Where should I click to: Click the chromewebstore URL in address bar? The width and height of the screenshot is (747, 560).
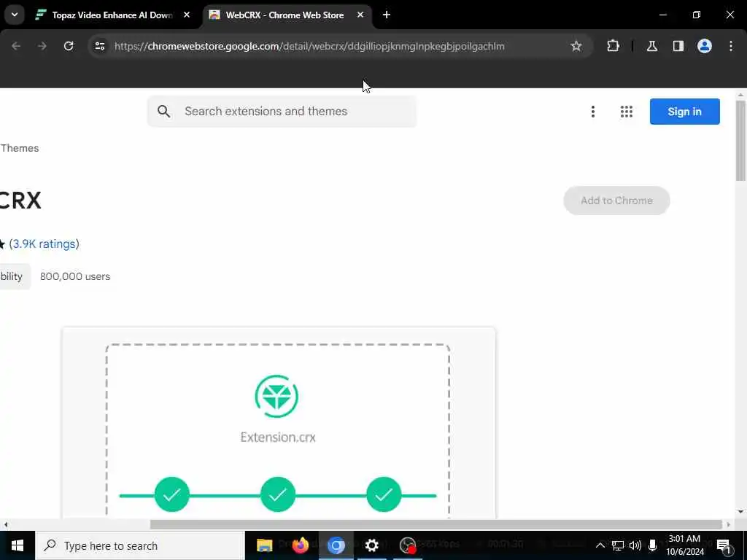point(309,46)
